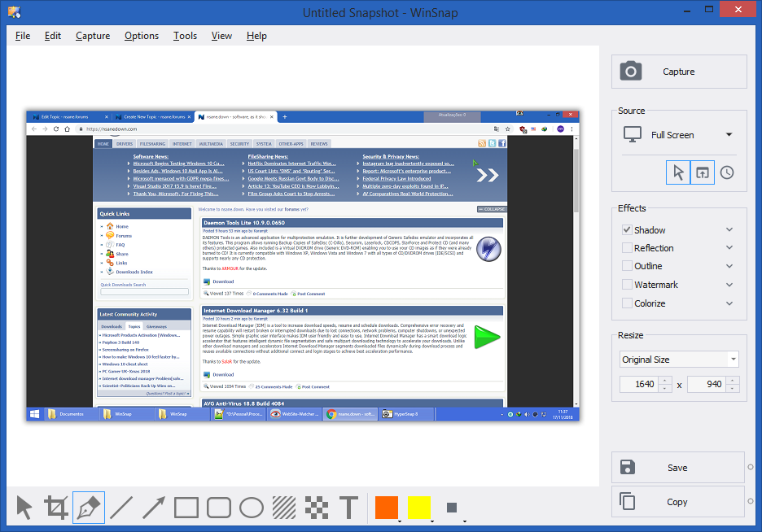Open the View menu
The height and width of the screenshot is (532, 762).
(x=221, y=36)
